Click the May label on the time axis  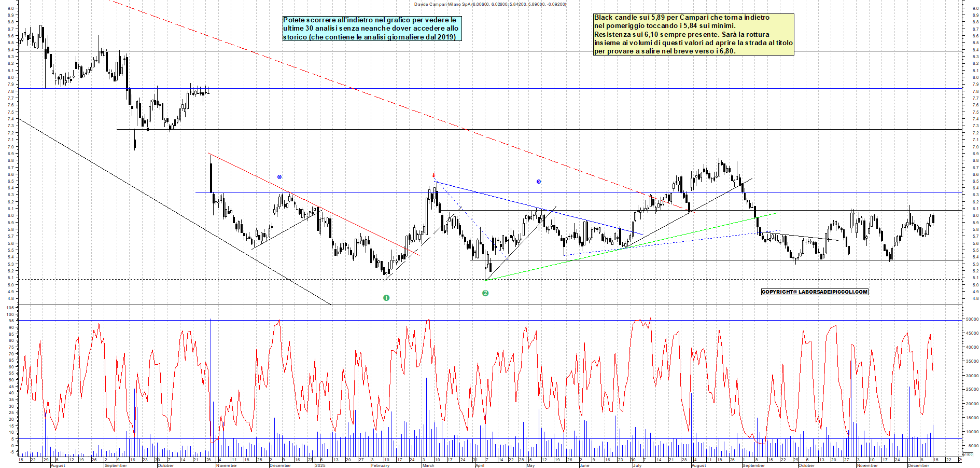coord(530,465)
